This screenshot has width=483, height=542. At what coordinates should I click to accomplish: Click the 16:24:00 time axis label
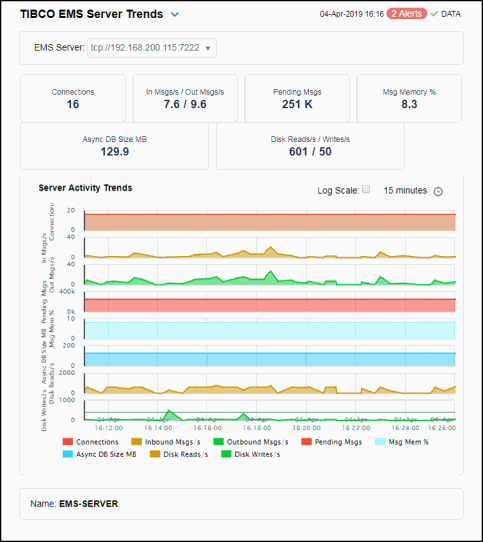pos(406,428)
